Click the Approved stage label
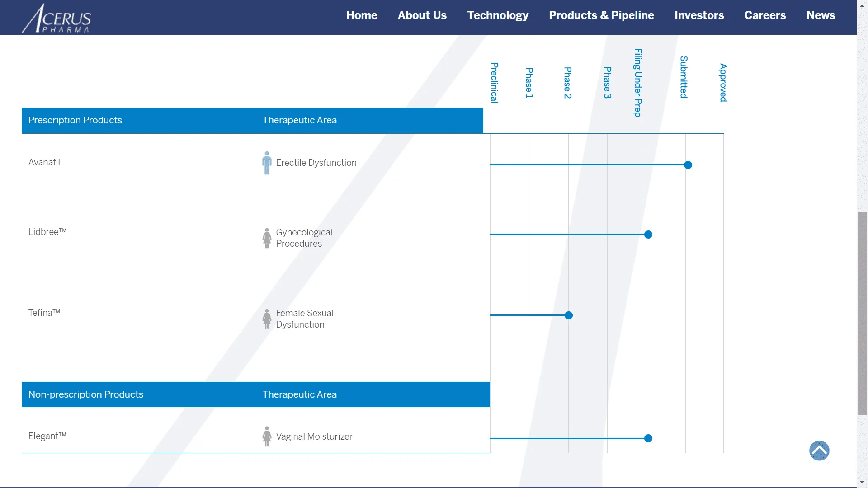This screenshot has width=868, height=488. (723, 83)
